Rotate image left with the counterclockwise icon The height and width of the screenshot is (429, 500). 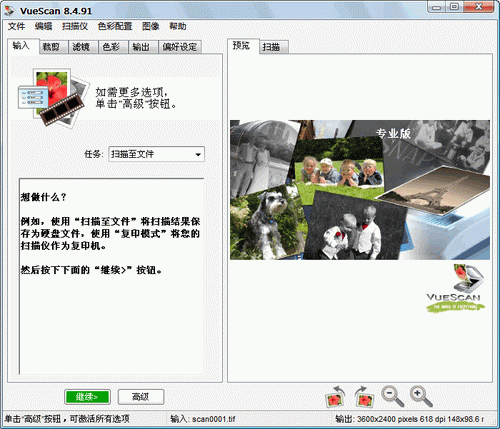click(x=335, y=397)
